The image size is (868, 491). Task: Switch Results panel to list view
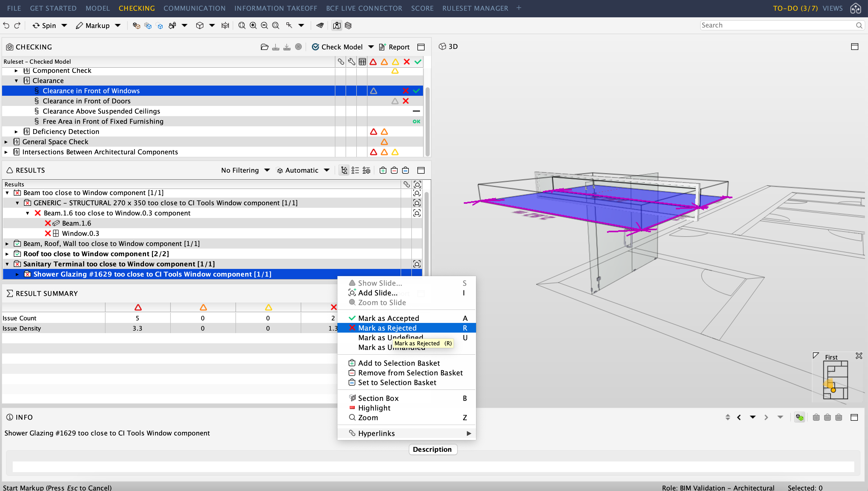[356, 170]
